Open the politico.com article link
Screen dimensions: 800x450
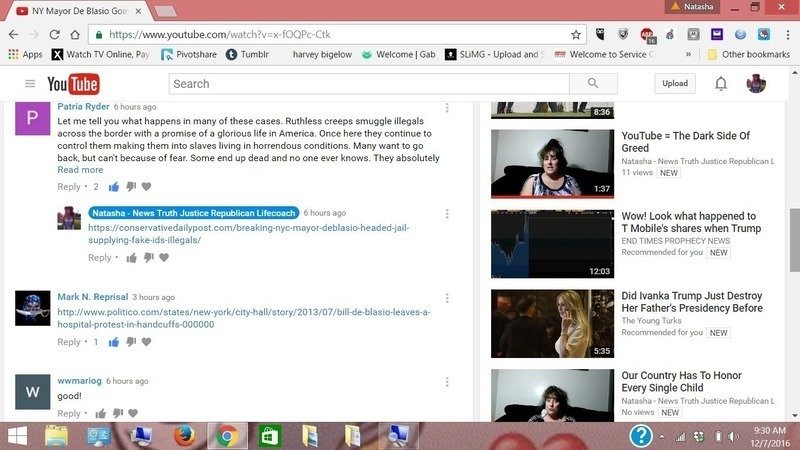(244, 318)
